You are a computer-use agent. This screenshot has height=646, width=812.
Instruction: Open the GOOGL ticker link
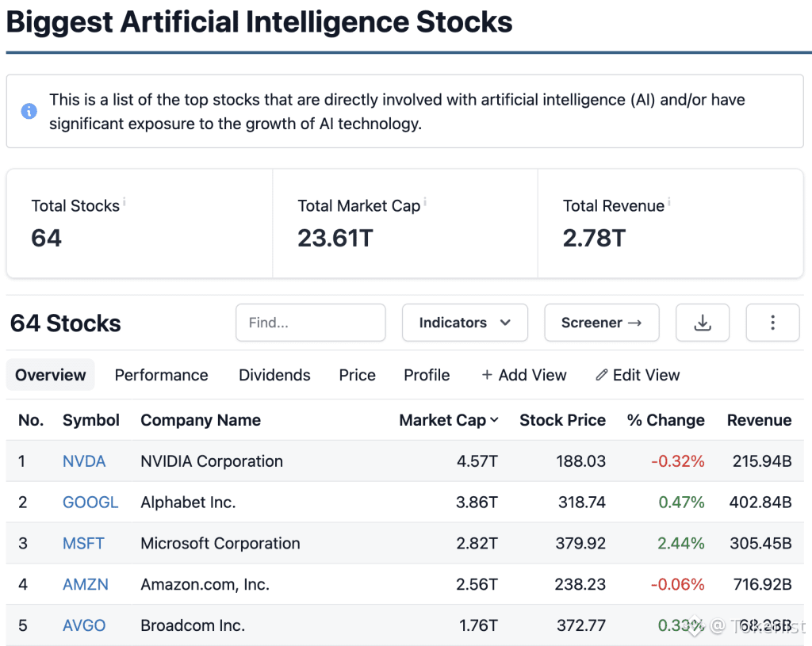[90, 503]
